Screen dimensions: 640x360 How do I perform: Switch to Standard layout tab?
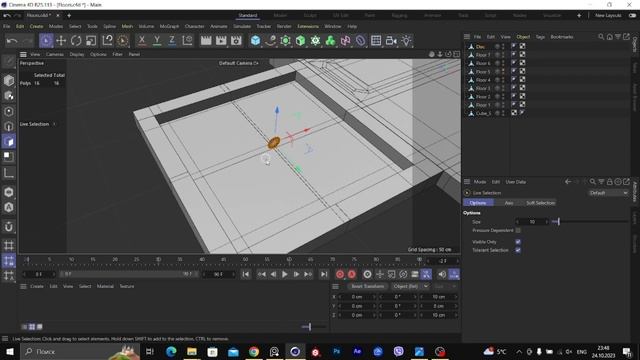[248, 15]
